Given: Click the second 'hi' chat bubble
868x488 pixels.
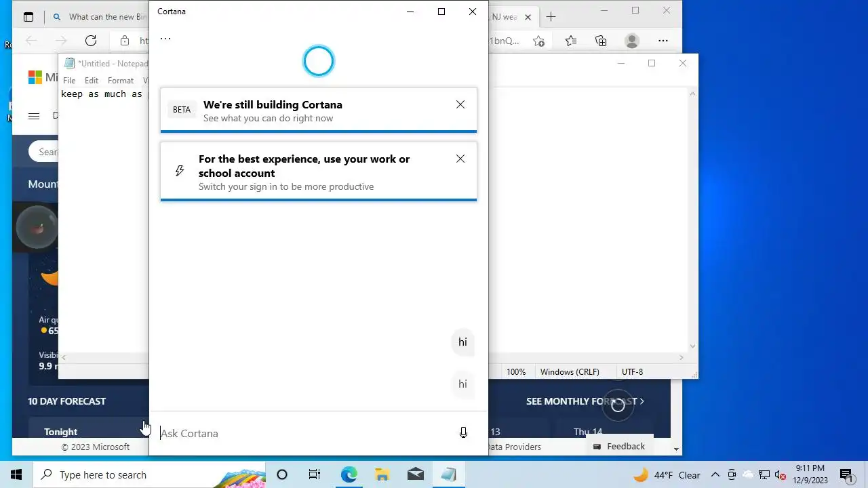Looking at the screenshot, I should pos(462,384).
